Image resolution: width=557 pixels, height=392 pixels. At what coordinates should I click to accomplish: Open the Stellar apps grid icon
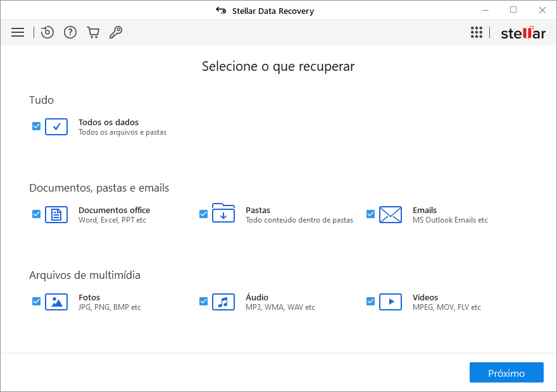coord(477,32)
